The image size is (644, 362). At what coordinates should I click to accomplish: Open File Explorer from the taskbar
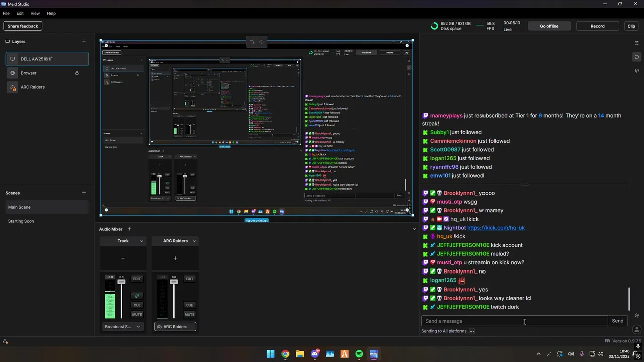(300, 354)
